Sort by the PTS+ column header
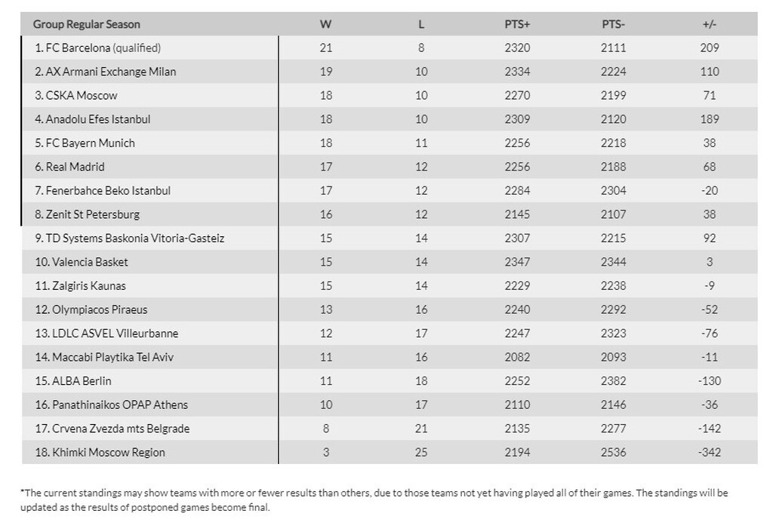This screenshot has width=773, height=532. click(517, 24)
